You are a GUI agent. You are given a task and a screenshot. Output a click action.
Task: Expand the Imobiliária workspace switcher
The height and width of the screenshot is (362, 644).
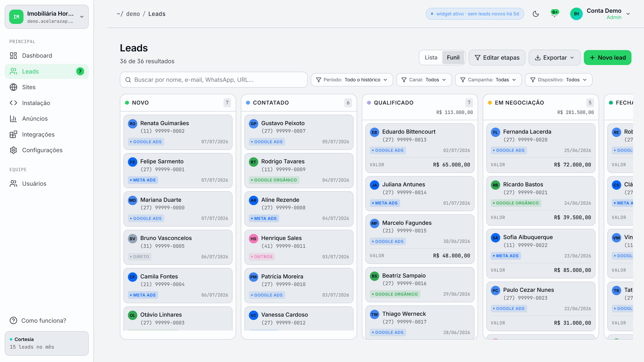pyautogui.click(x=47, y=17)
